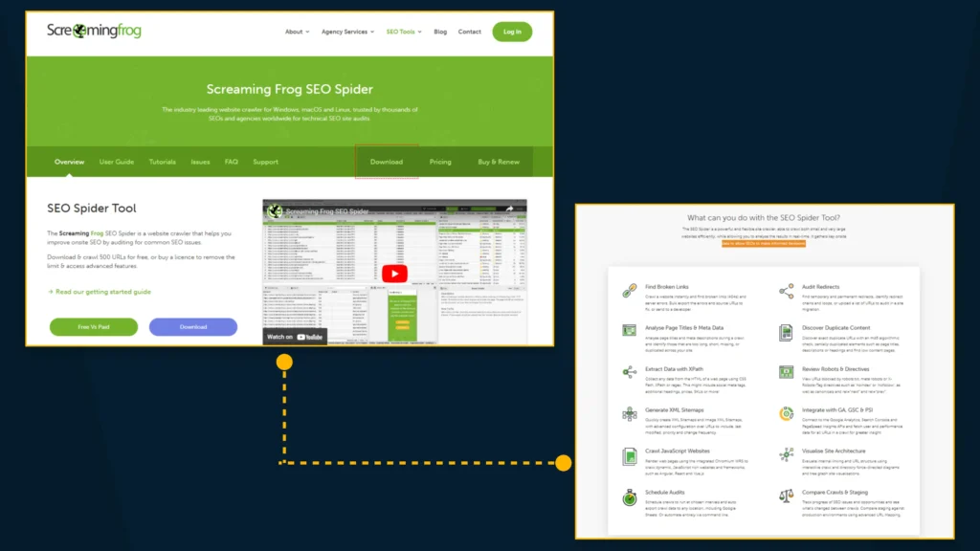The height and width of the screenshot is (551, 980).
Task: Play the Screaming Frog SEO Spider video
Action: pos(394,274)
